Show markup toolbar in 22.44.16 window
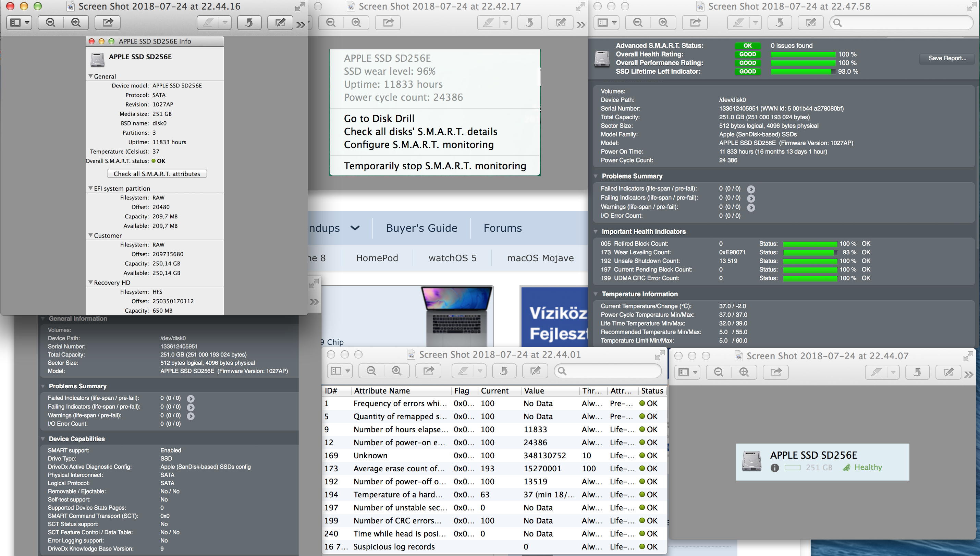Screen dimensions: 980x556 click(x=280, y=23)
